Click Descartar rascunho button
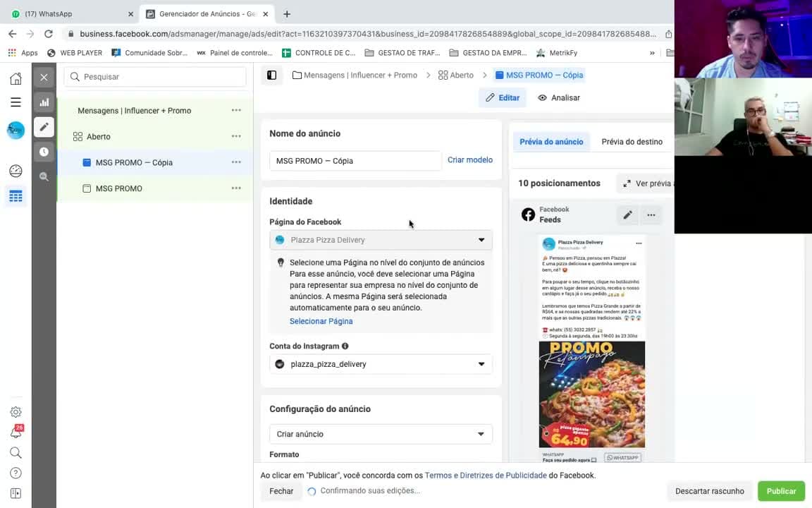Viewport: 812px width, 508px height. (x=710, y=491)
